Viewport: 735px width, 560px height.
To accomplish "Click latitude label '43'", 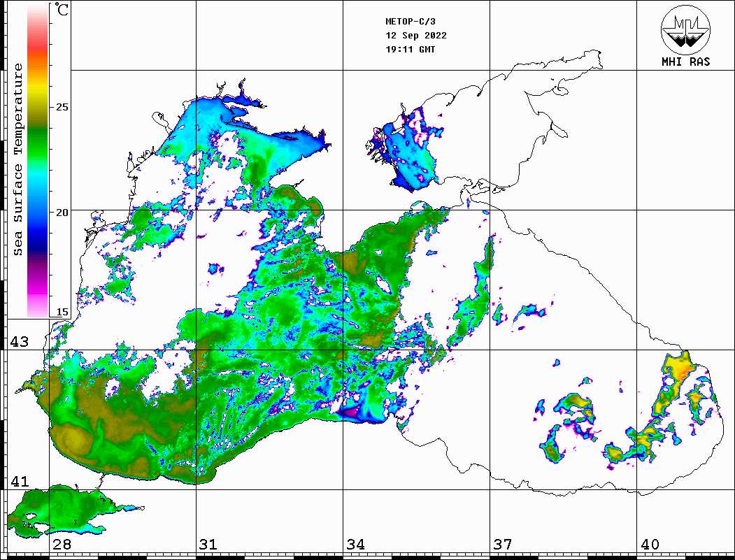I will pos(20,342).
